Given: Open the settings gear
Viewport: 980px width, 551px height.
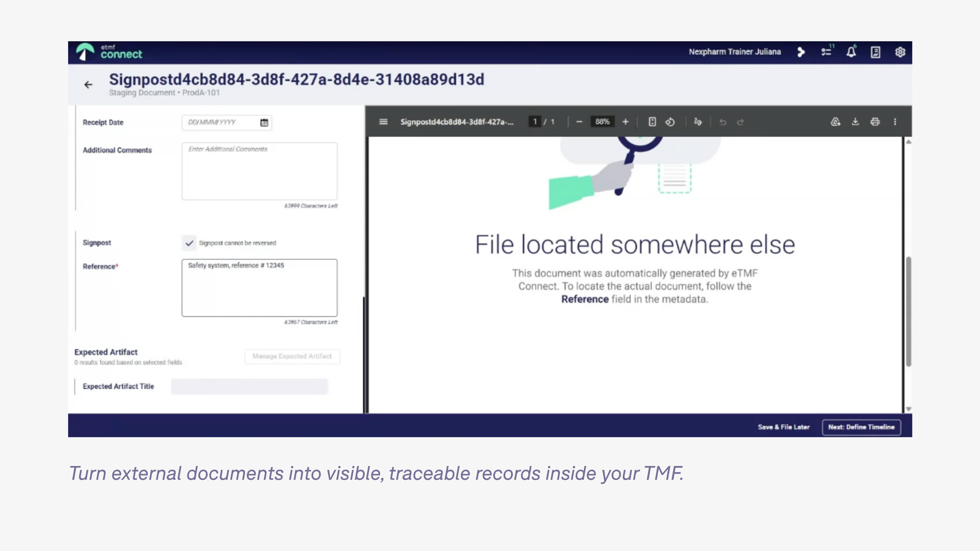Looking at the screenshot, I should click(900, 52).
